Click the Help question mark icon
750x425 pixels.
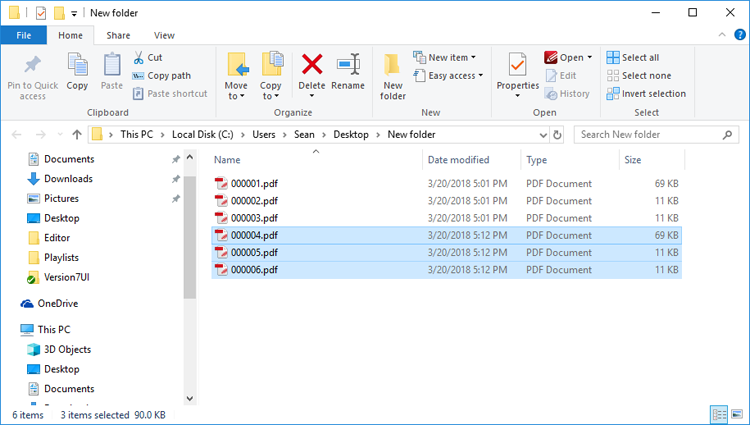tap(739, 34)
